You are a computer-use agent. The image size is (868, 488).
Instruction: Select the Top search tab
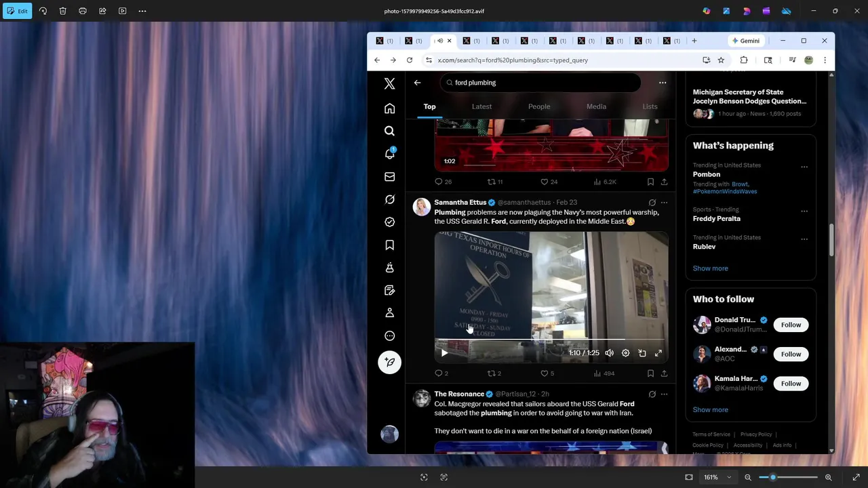click(x=429, y=106)
